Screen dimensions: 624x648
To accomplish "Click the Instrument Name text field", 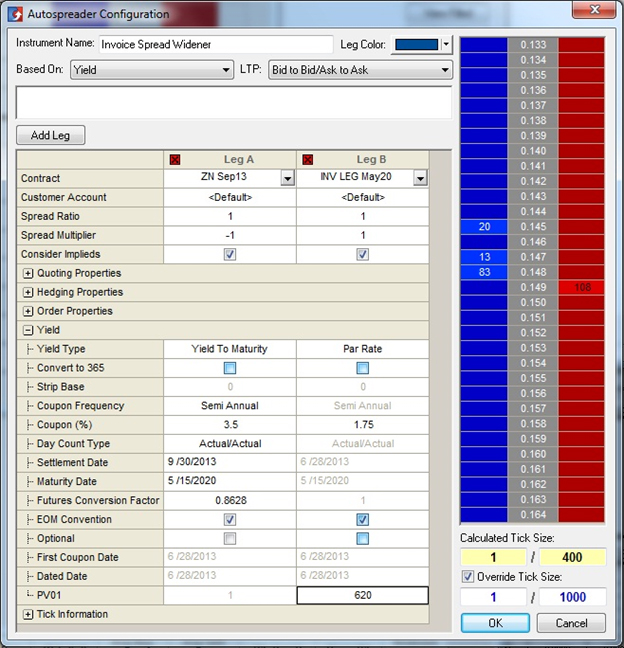I will (215, 45).
